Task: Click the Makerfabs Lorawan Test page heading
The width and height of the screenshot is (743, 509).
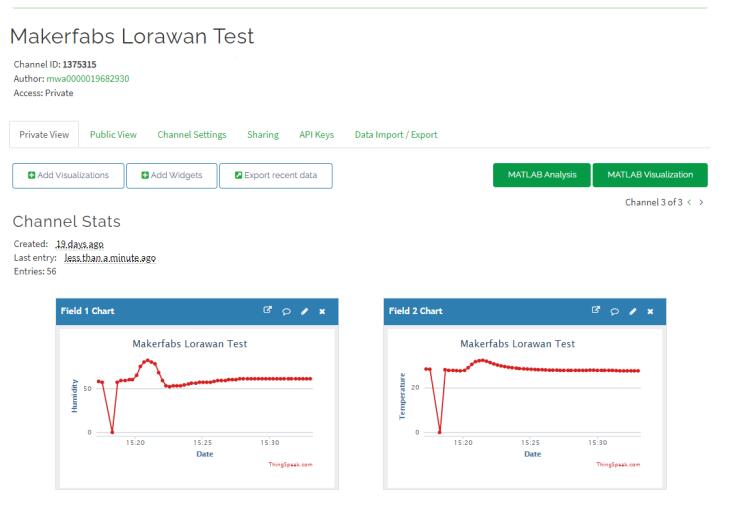Action: click(132, 36)
